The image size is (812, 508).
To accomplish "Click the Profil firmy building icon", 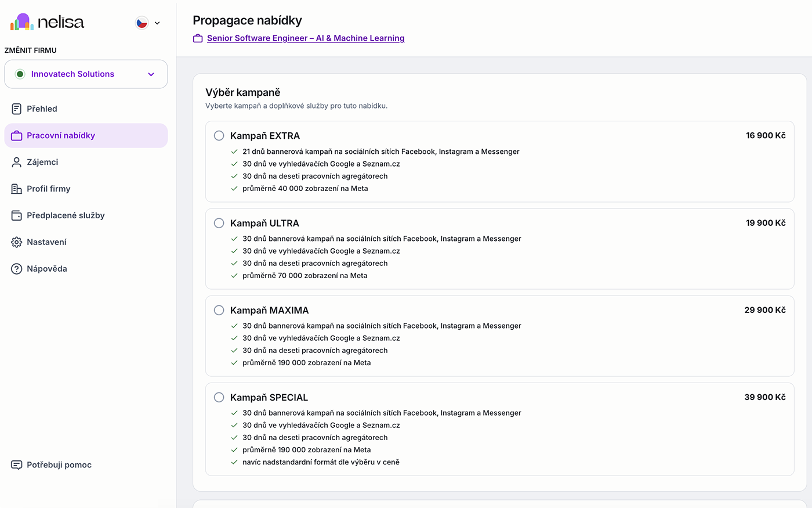I will click(x=17, y=189).
